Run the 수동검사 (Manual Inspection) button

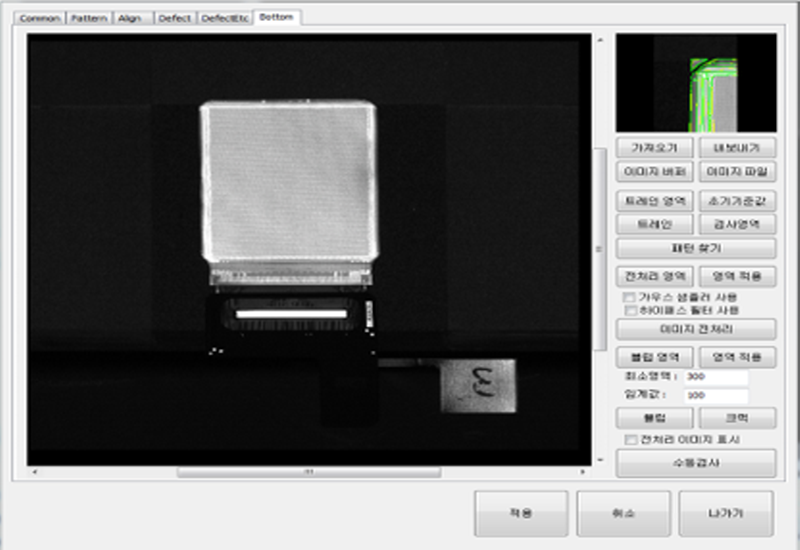click(696, 464)
